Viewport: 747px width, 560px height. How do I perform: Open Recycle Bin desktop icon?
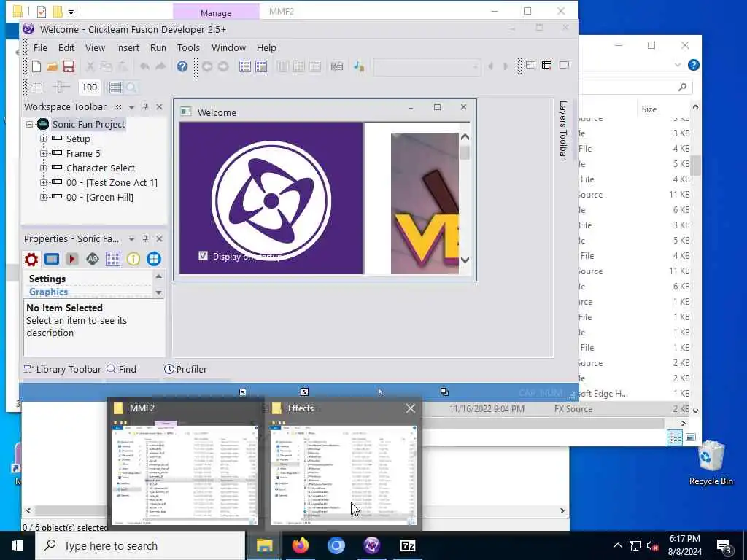[711, 463]
